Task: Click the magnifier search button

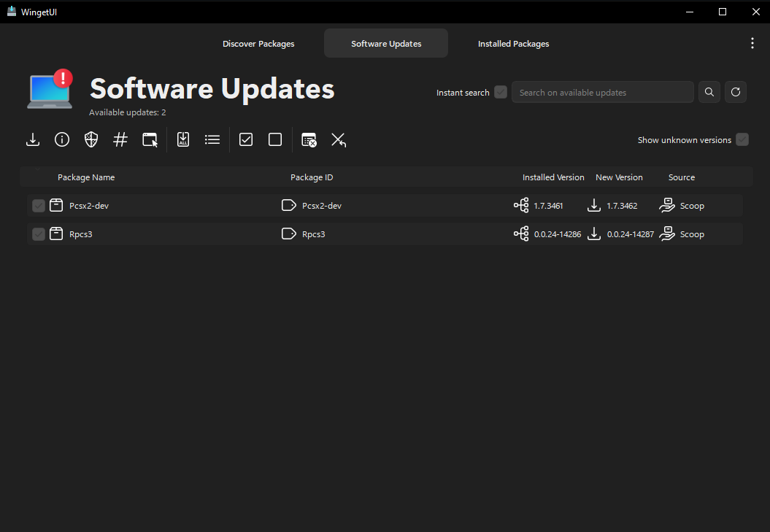Action: coord(709,92)
